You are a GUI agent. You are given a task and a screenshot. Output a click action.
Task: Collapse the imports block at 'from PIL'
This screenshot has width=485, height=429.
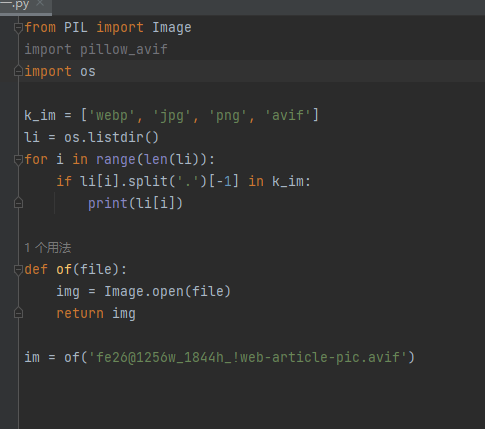(18, 28)
